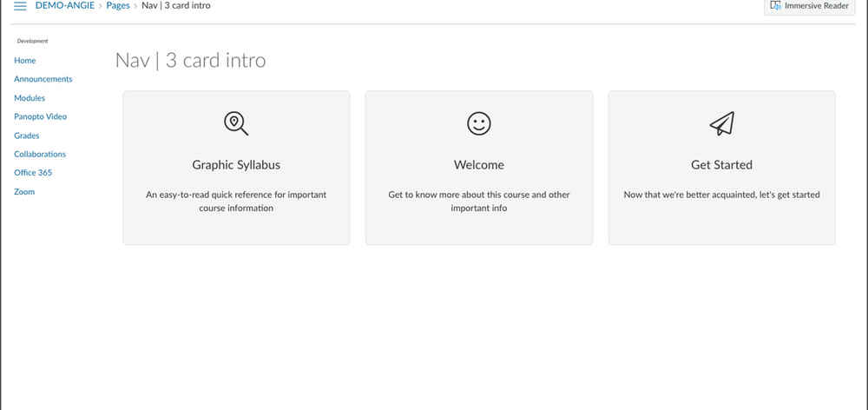
Task: Go to DEMO-ANGIE course breadcrumb
Action: (65, 6)
